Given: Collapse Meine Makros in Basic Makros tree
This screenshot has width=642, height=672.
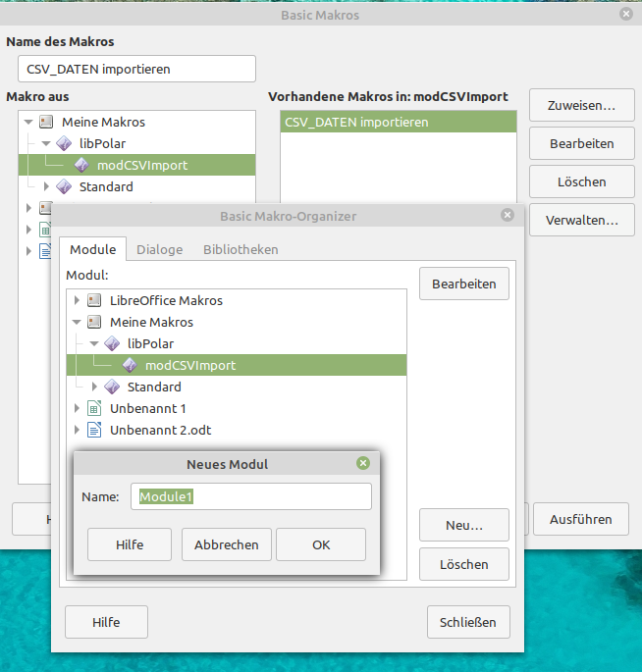Looking at the screenshot, I should pyautogui.click(x=28, y=123).
